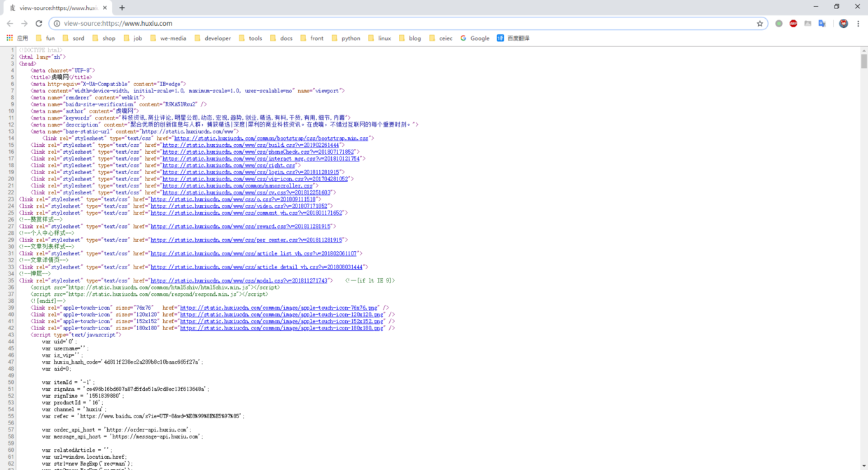868x470 pixels.
Task: Open the red ABP adblock extension
Action: [793, 23]
